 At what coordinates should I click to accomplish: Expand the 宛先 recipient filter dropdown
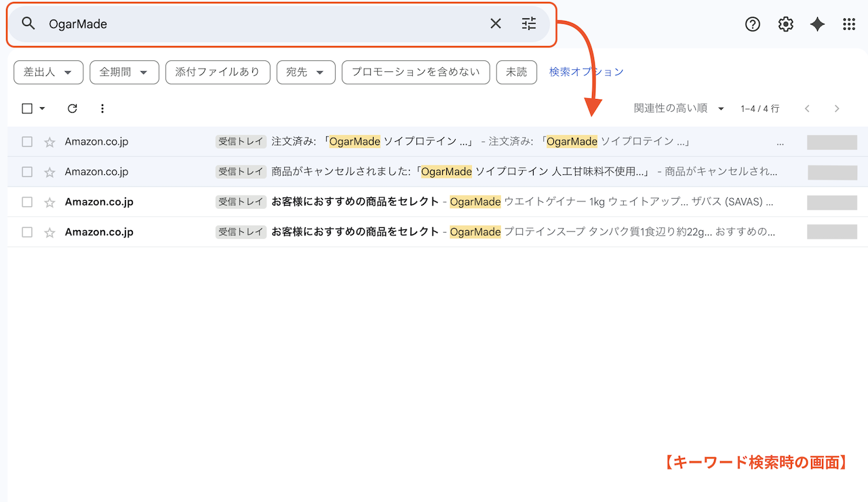[x=306, y=72]
